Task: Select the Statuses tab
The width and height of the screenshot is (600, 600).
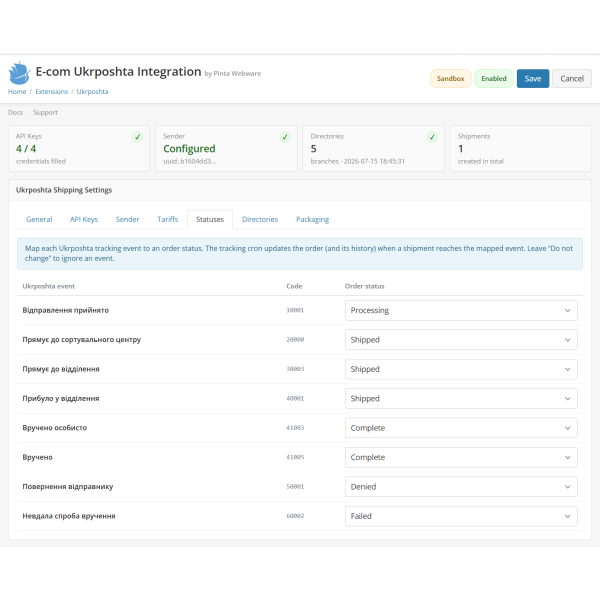Action: pos(210,219)
